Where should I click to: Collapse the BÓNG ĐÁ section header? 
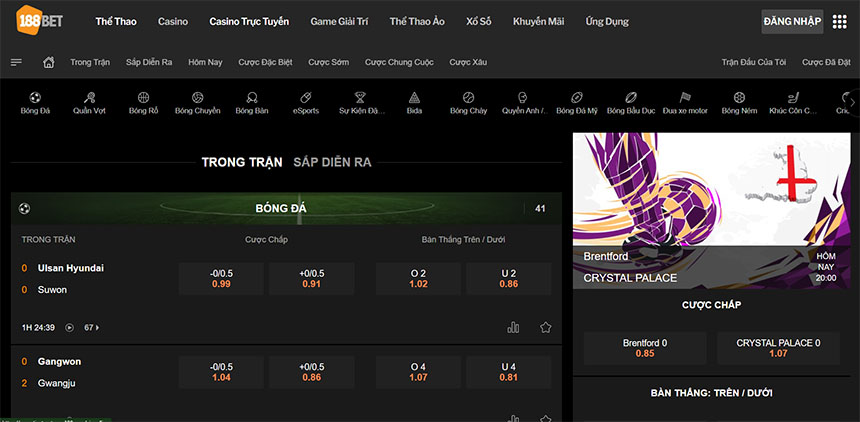point(286,209)
